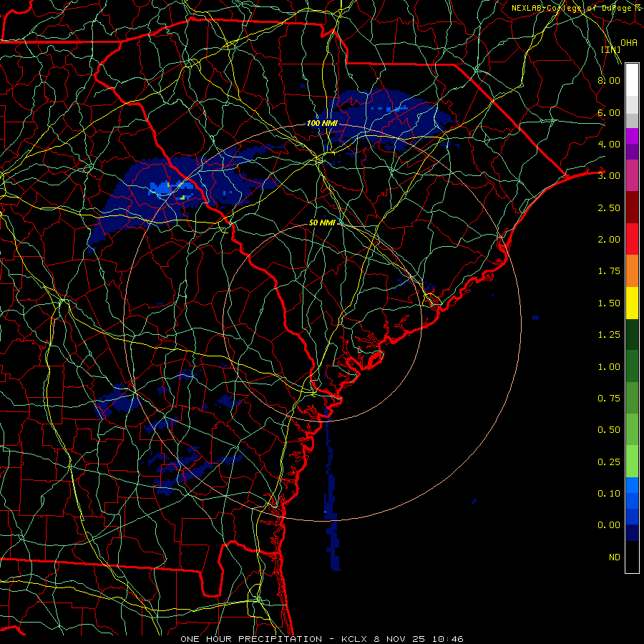The width and height of the screenshot is (644, 644).
Task: Click the red 2.00 inch legend swatch
Action: click(x=632, y=239)
